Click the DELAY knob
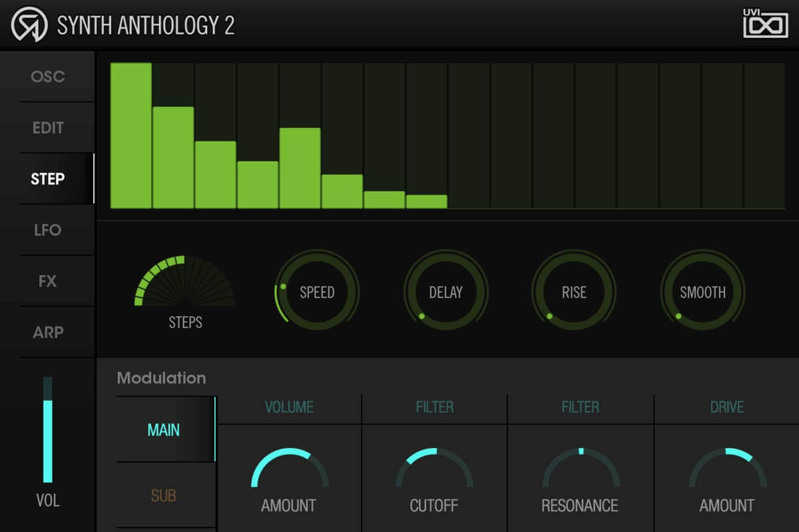 pyautogui.click(x=445, y=291)
